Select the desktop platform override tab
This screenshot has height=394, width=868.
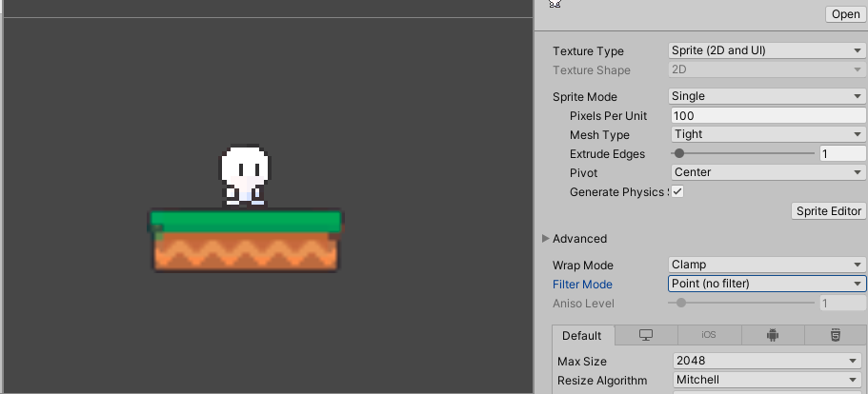[646, 335]
